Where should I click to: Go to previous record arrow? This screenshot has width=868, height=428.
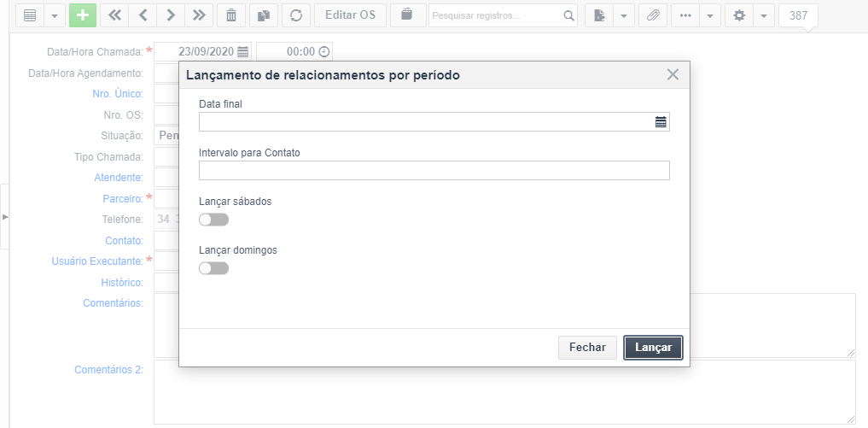tap(143, 15)
